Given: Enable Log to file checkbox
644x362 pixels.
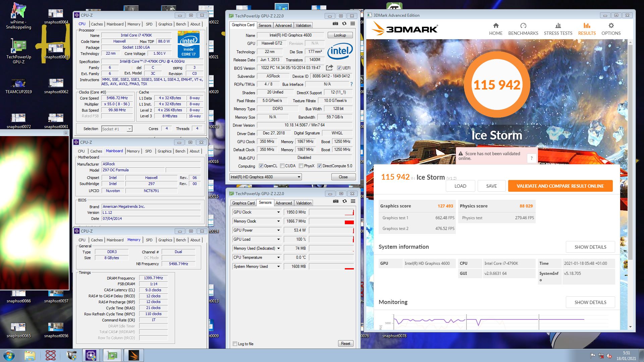Looking at the screenshot, I should pos(235,344).
